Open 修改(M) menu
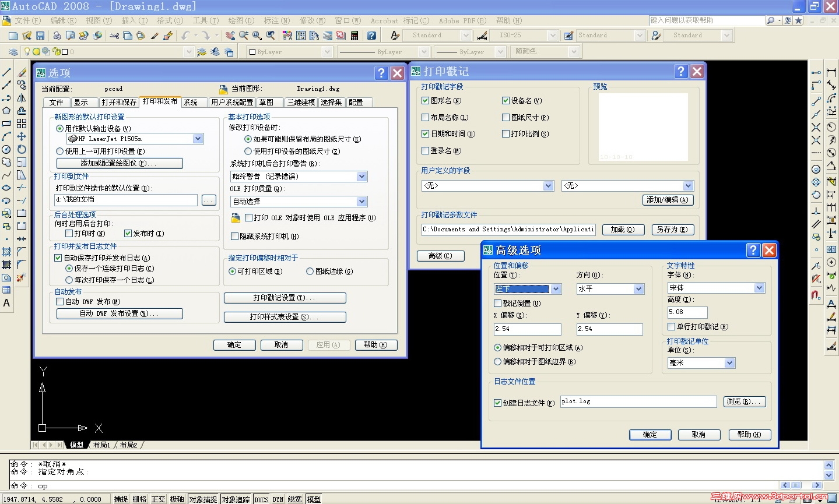The width and height of the screenshot is (839, 504). [x=313, y=21]
